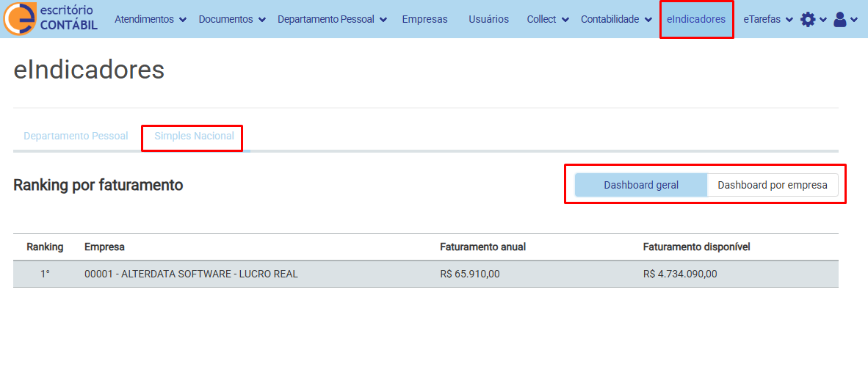
Task: Click the eIndicadores page heading
Action: tap(89, 70)
